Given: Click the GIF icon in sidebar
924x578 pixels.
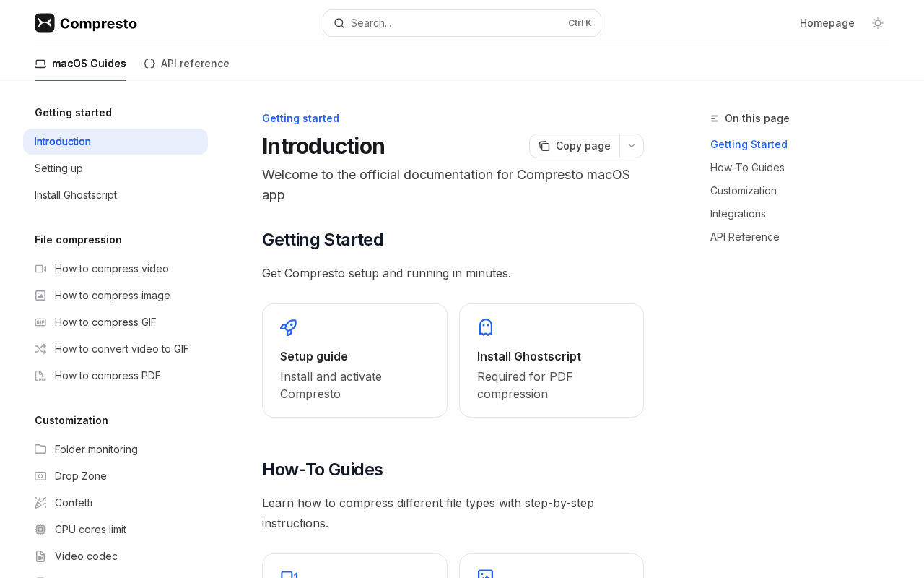Looking at the screenshot, I should click(x=40, y=322).
